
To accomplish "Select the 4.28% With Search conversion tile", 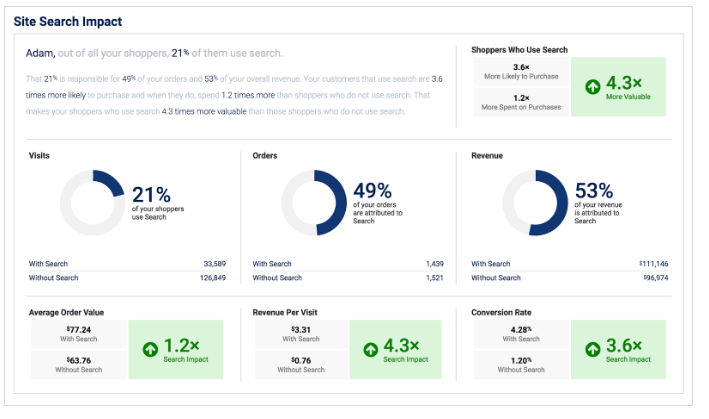I will coord(520,334).
